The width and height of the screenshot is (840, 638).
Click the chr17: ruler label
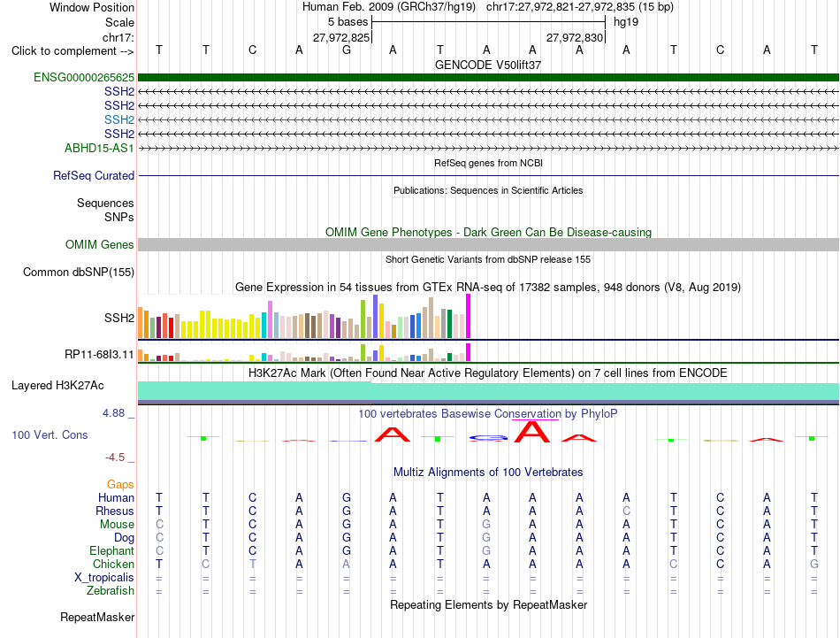click(x=118, y=37)
